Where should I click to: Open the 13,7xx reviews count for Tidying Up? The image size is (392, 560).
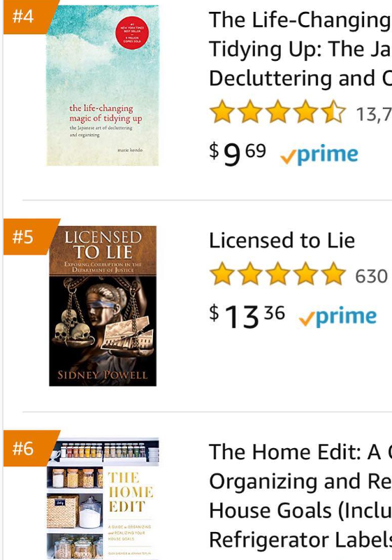(x=373, y=114)
